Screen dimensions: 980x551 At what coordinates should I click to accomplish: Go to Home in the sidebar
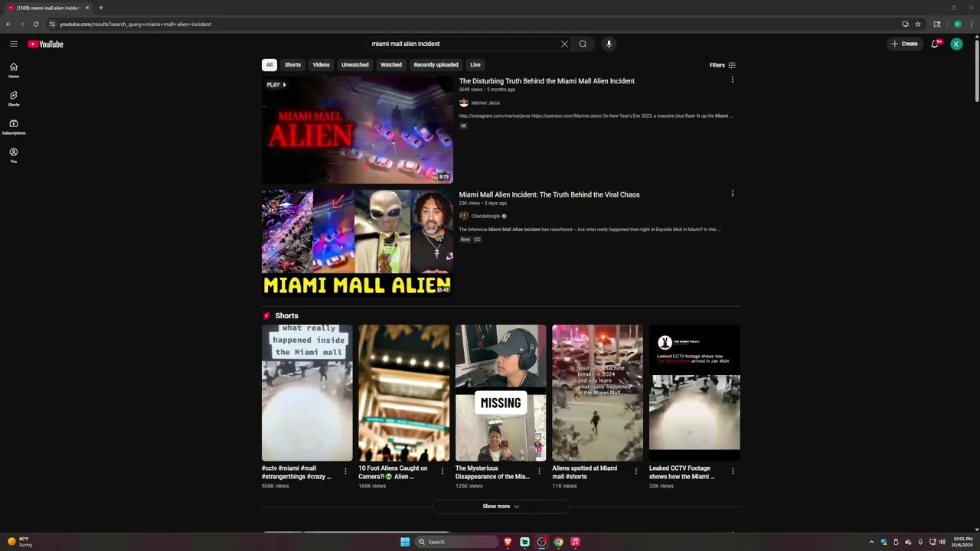(14, 70)
